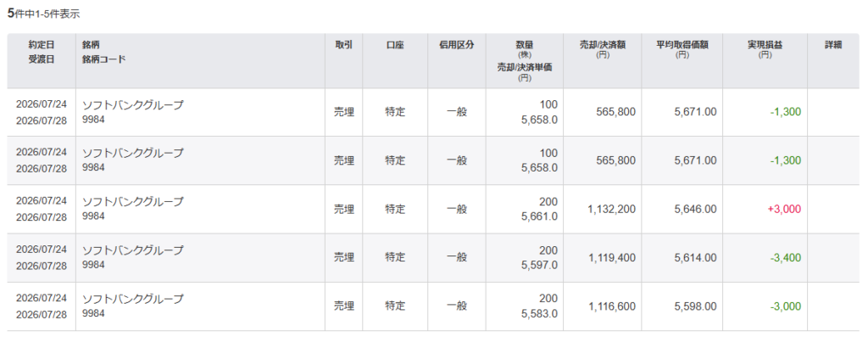The height and width of the screenshot is (337, 868).
Task: Click the 実現損益 column header
Action: [x=765, y=46]
